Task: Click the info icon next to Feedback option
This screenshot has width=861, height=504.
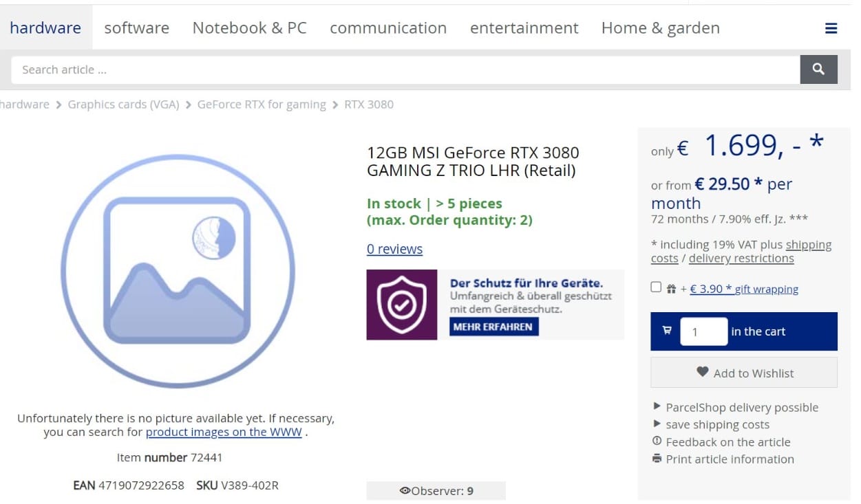Action: [x=657, y=441]
